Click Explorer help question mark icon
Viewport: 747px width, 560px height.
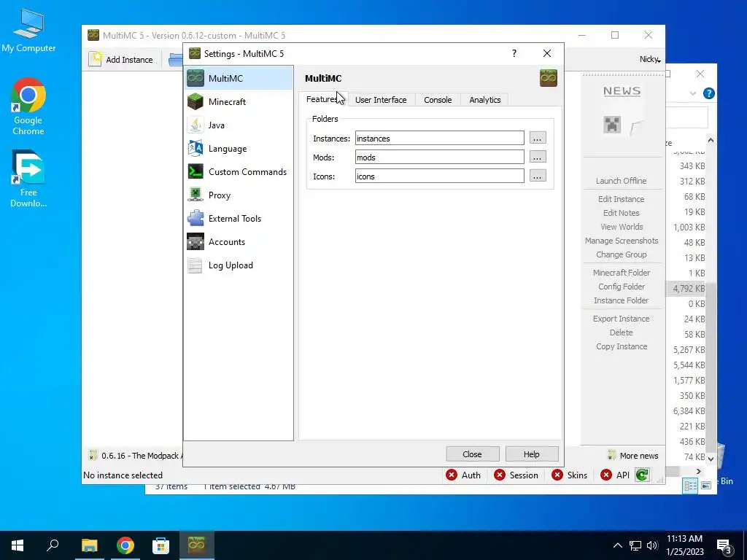708,93
